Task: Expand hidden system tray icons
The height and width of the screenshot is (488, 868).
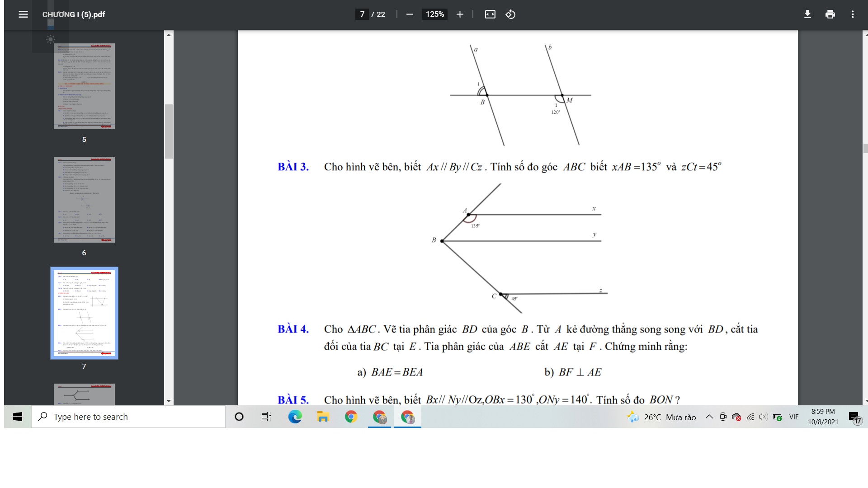Action: tap(709, 417)
